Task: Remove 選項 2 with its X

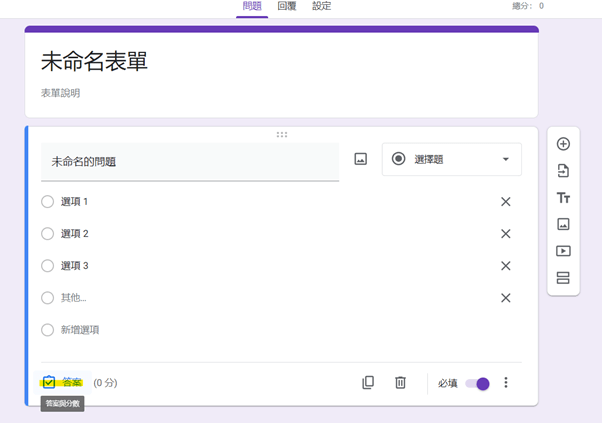Action: click(506, 233)
